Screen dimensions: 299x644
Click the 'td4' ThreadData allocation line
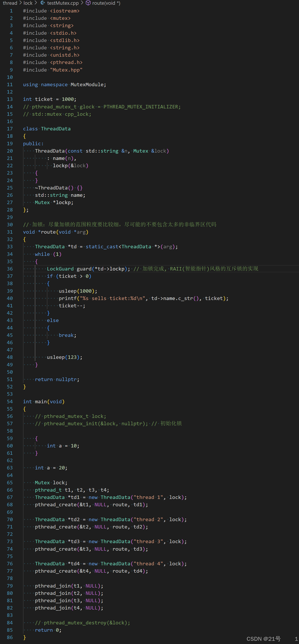click(111, 564)
